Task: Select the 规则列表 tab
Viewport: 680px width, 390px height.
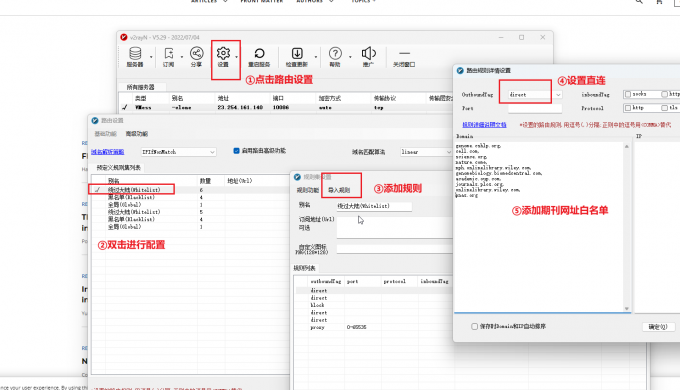Action: [304, 268]
